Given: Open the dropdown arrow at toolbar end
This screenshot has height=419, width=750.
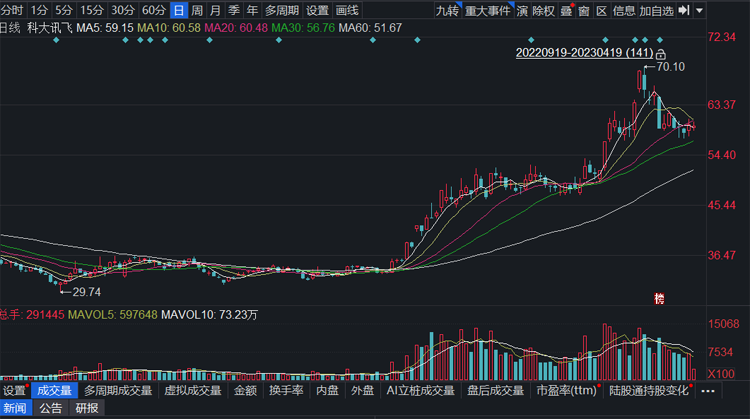Looking at the screenshot, I should [699, 10].
